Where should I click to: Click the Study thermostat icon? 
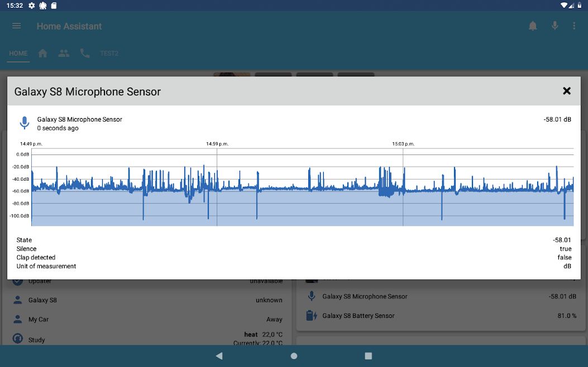18,339
